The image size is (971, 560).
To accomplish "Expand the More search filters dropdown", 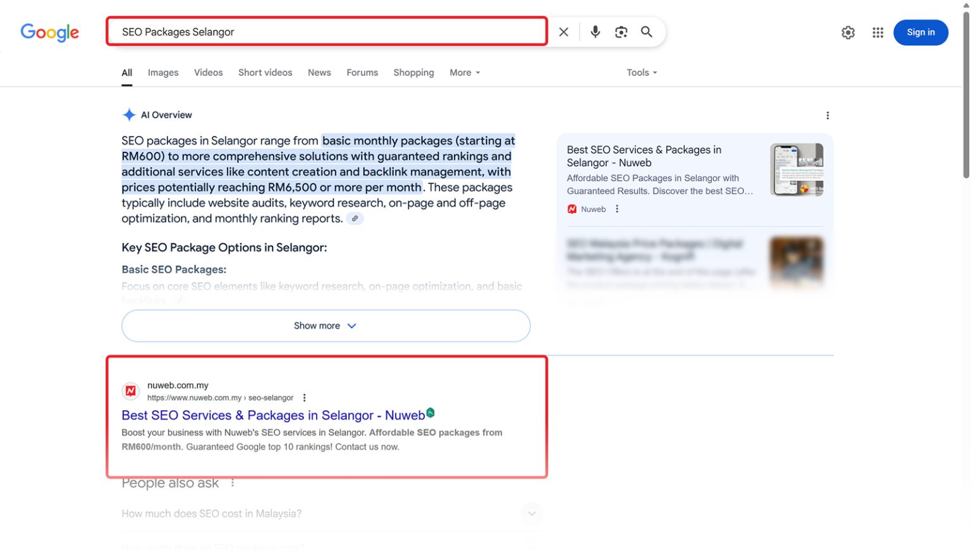I will click(465, 73).
